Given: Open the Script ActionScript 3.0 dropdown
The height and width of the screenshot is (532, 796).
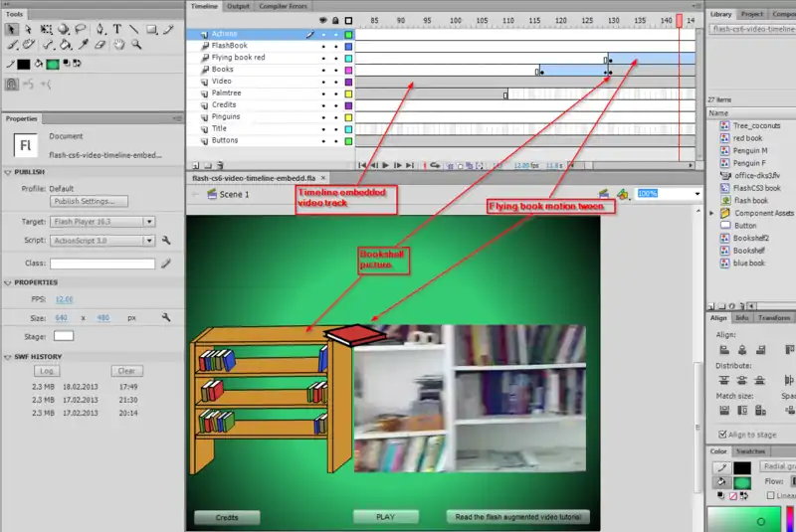Looking at the screenshot, I should point(149,241).
